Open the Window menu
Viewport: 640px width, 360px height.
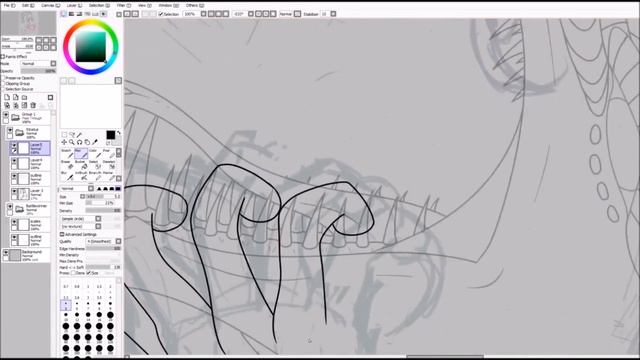[x=168, y=5]
